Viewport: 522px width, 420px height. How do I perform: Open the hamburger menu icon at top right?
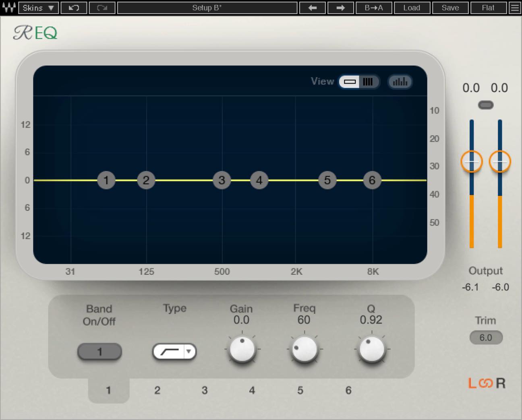[x=515, y=8]
